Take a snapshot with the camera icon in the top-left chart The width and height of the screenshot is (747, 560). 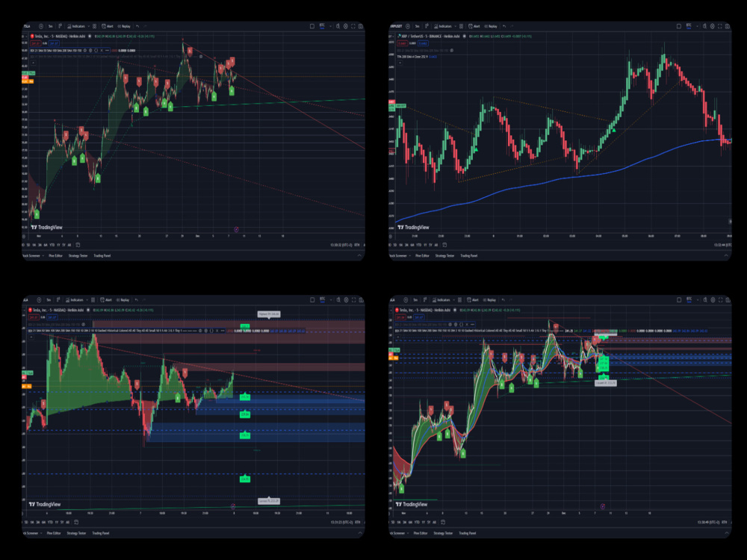coord(361,26)
